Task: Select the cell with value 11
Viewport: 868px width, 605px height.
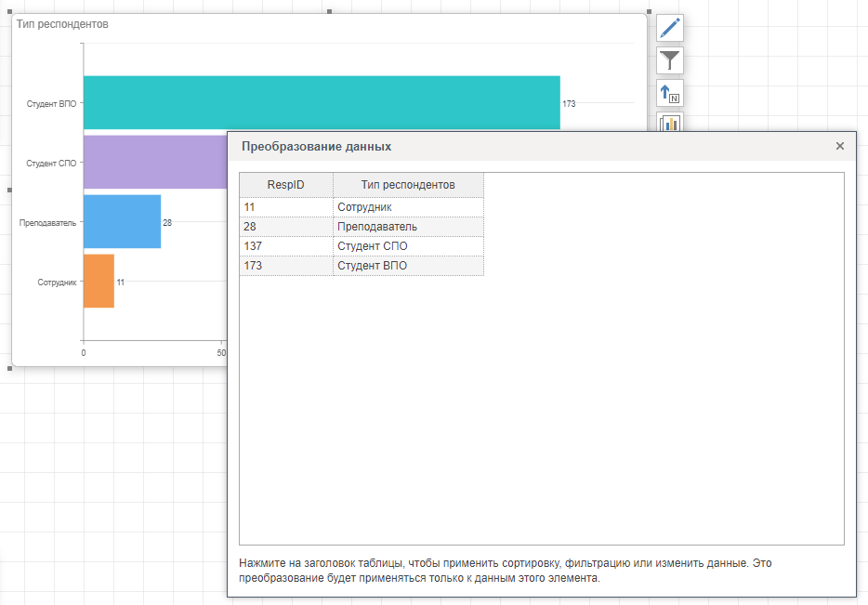Action: (285, 207)
